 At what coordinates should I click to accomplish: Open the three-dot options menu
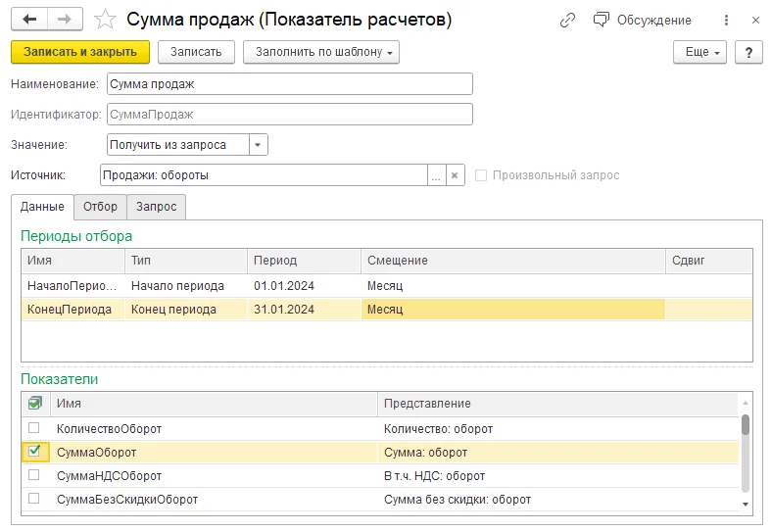[726, 21]
